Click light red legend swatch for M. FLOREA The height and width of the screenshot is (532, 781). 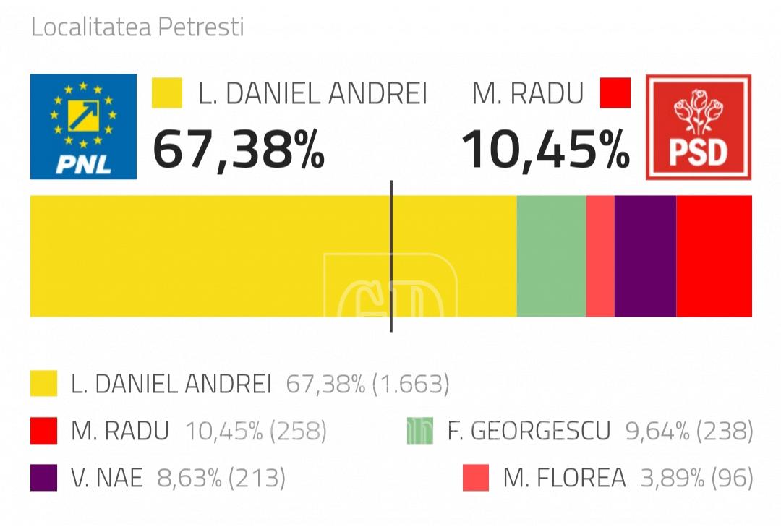point(476,478)
